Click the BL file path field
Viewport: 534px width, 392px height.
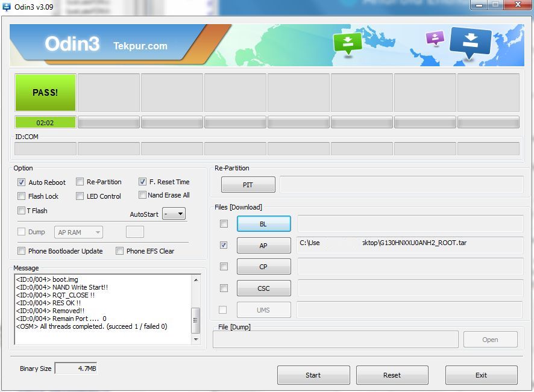point(410,223)
